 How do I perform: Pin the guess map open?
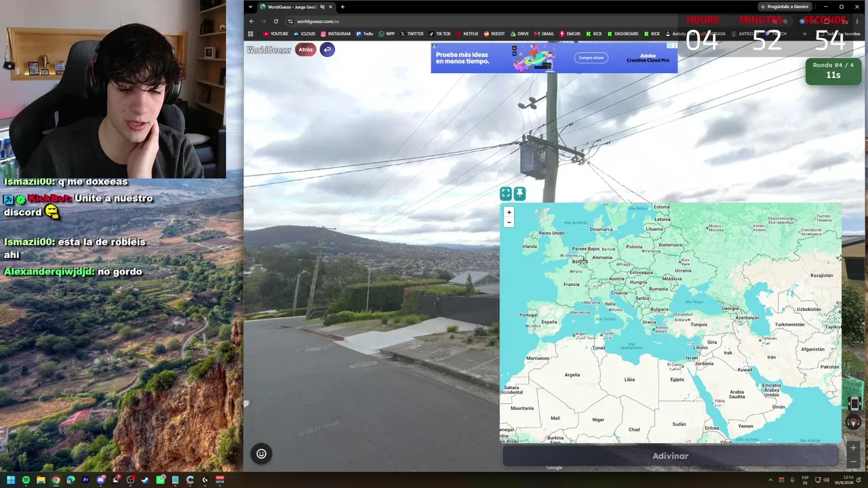coord(519,195)
